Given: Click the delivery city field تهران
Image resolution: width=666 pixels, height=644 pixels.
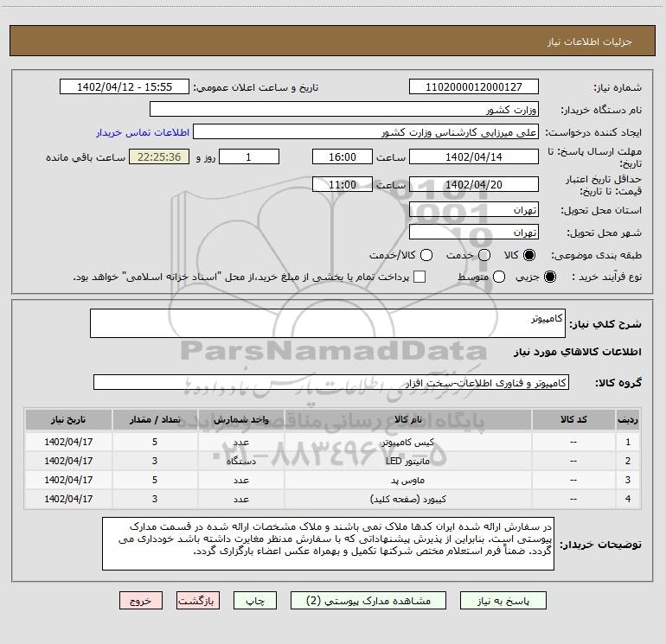Looking at the screenshot, I should (x=474, y=233).
